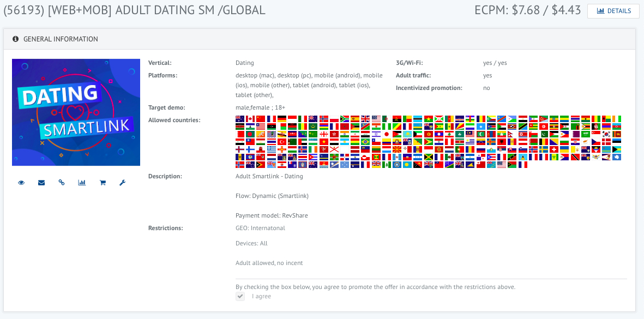This screenshot has height=319, width=644.
Task: Click the Brazil flag in allowed countries
Action: 365,142
